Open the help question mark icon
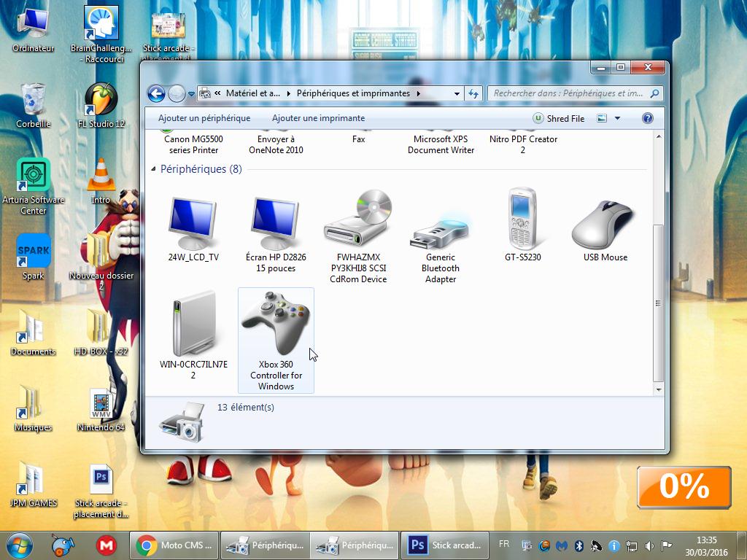This screenshot has width=747, height=560. [647, 118]
